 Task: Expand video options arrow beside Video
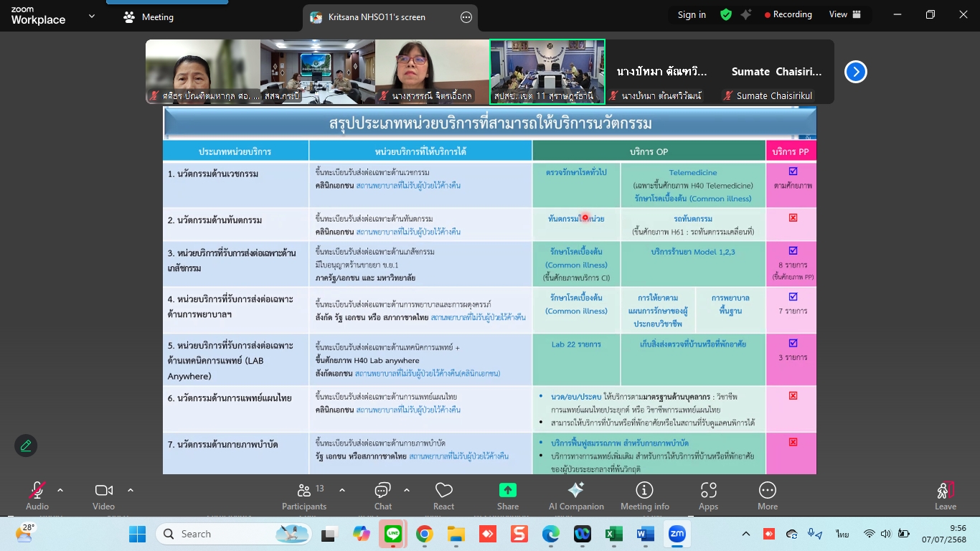tap(131, 491)
